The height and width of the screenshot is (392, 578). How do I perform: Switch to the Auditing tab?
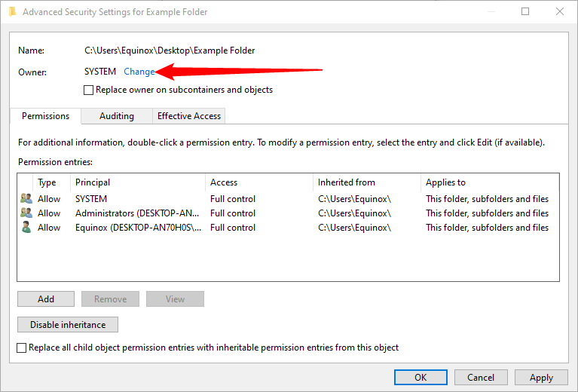(117, 116)
